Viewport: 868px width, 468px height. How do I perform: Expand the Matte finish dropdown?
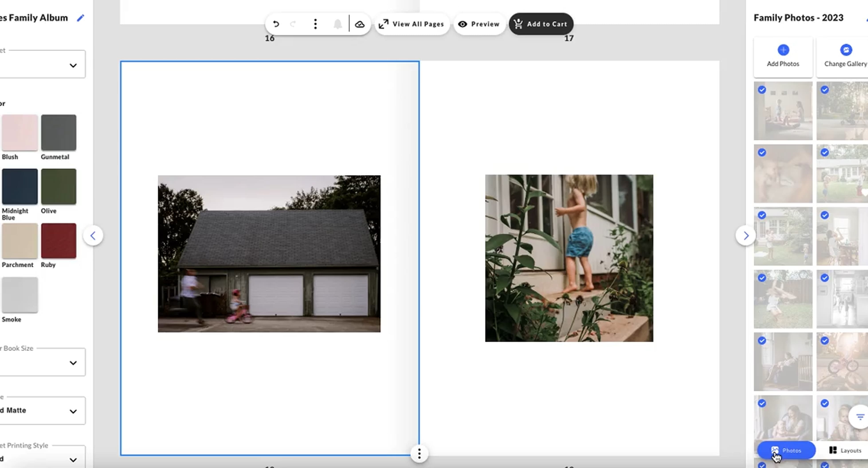(73, 411)
